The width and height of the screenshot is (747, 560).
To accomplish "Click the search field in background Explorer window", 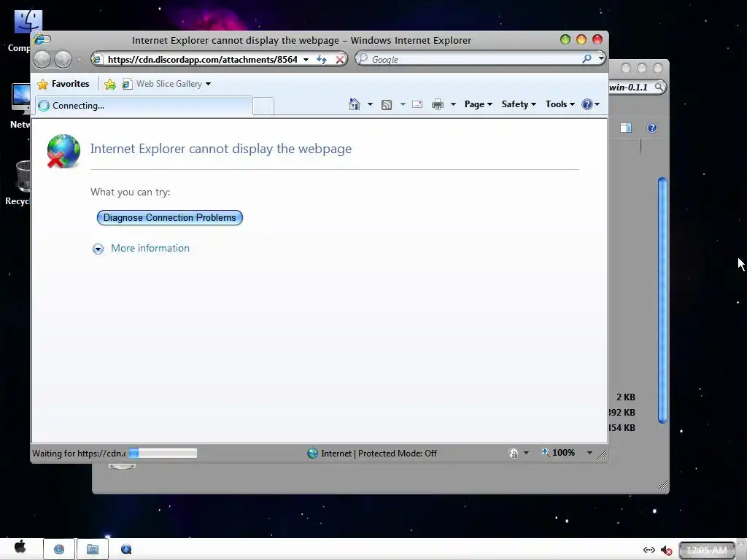I will click(x=636, y=87).
